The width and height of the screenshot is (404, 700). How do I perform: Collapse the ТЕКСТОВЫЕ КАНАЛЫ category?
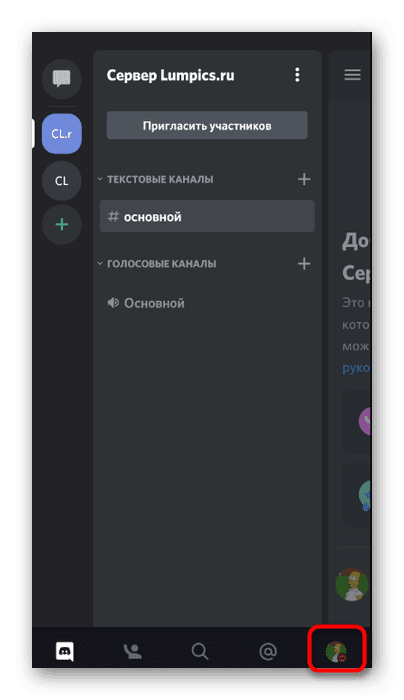pyautogui.click(x=155, y=179)
